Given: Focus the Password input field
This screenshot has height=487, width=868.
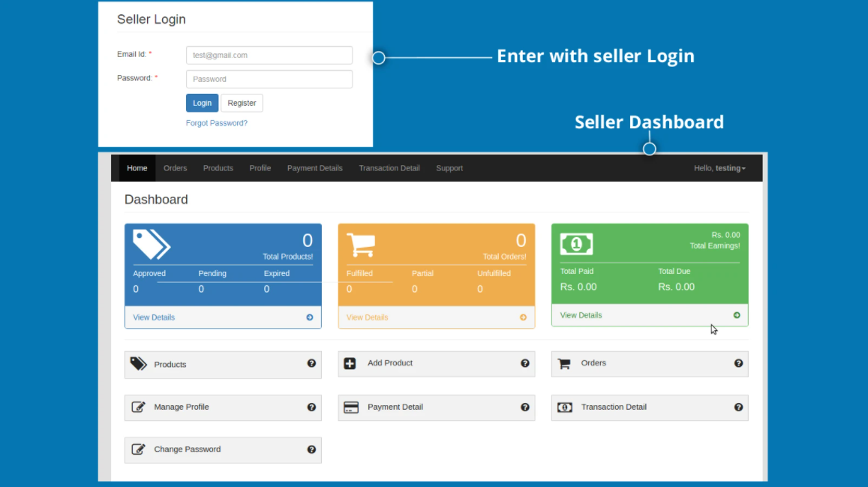Looking at the screenshot, I should (x=269, y=79).
